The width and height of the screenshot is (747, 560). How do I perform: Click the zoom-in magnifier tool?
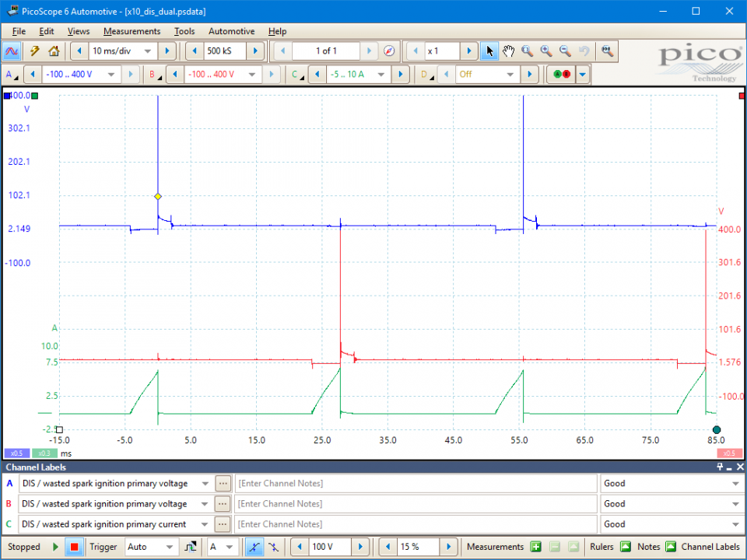click(x=546, y=51)
